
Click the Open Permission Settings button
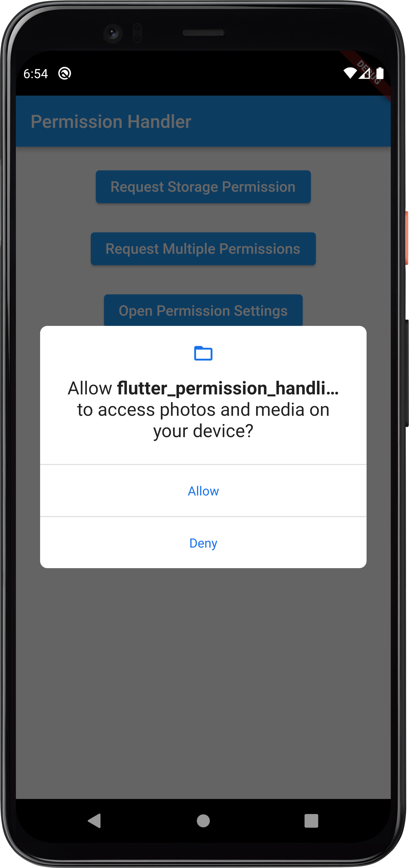tap(203, 310)
